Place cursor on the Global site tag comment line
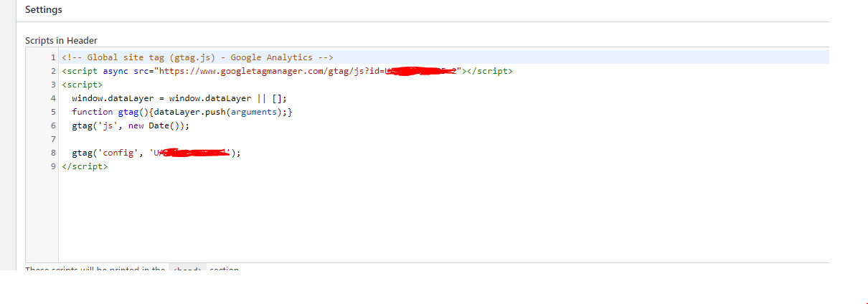The height and width of the screenshot is (304, 868). click(x=197, y=57)
